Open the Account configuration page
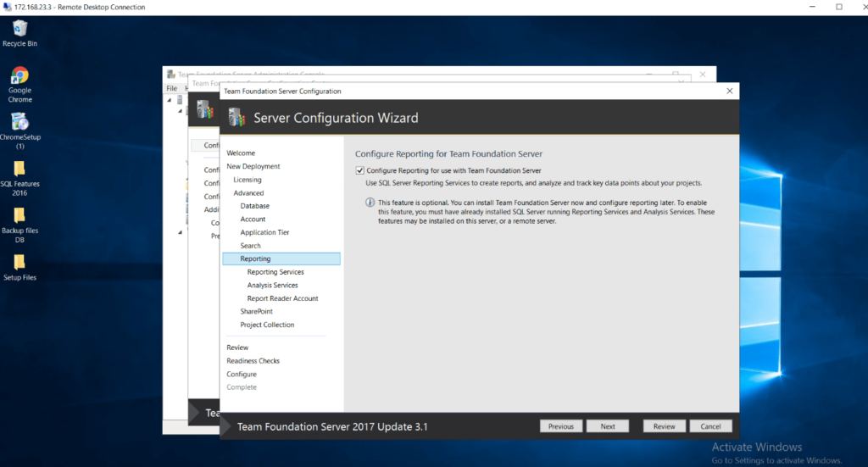Screen dimensions: 868x467 coord(253,220)
